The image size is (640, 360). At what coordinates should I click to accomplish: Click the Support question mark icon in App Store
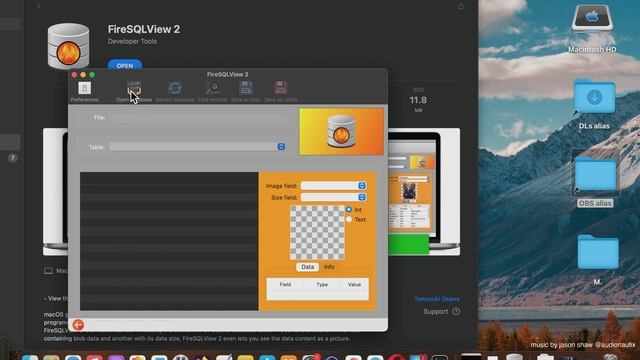tap(456, 311)
